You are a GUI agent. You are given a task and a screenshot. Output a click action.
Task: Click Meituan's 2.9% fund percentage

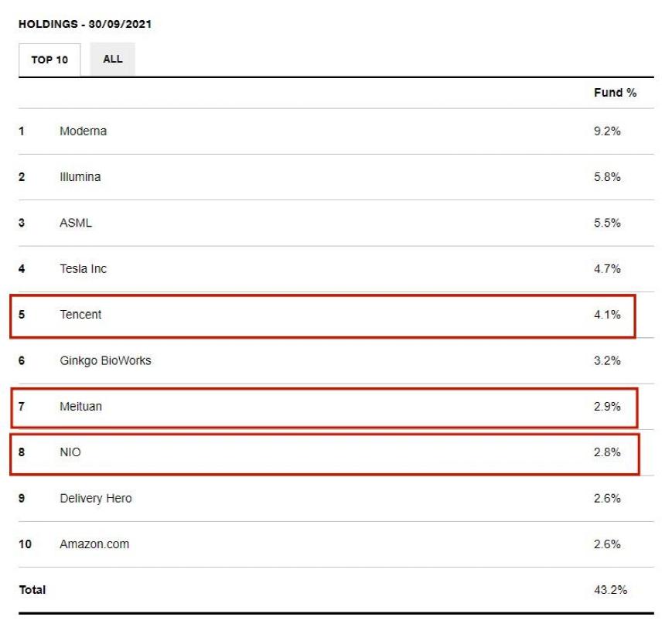pyautogui.click(x=607, y=406)
